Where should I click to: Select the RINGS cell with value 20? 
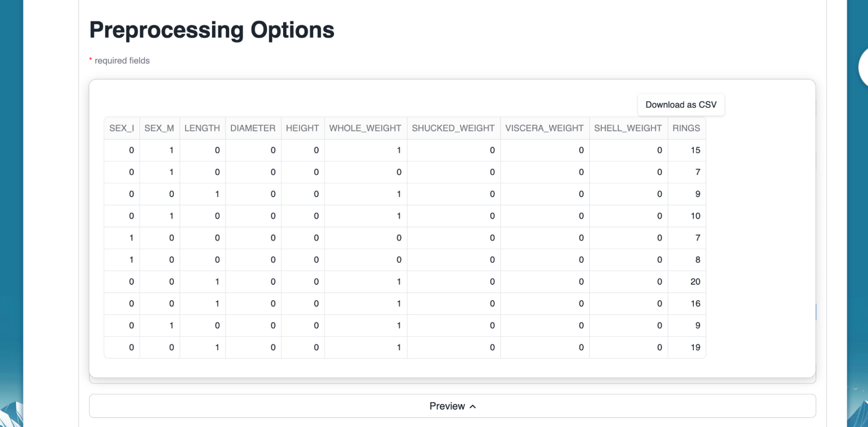[695, 282]
